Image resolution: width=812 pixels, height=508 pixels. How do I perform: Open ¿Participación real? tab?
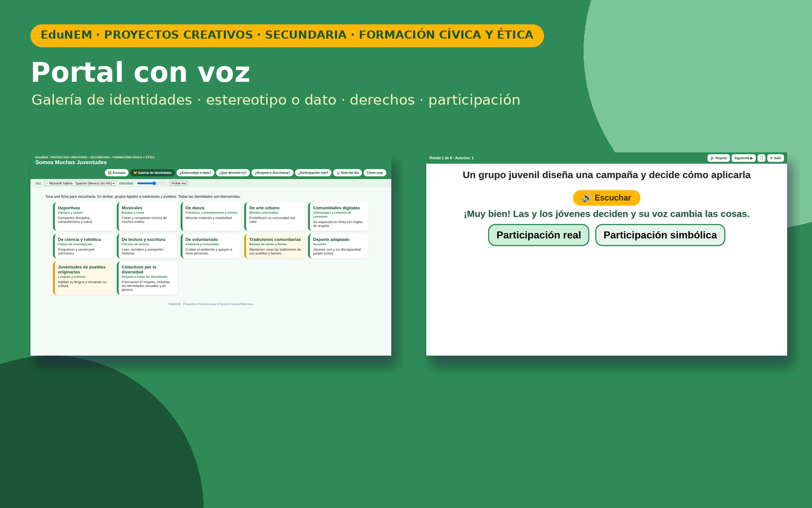[313, 173]
